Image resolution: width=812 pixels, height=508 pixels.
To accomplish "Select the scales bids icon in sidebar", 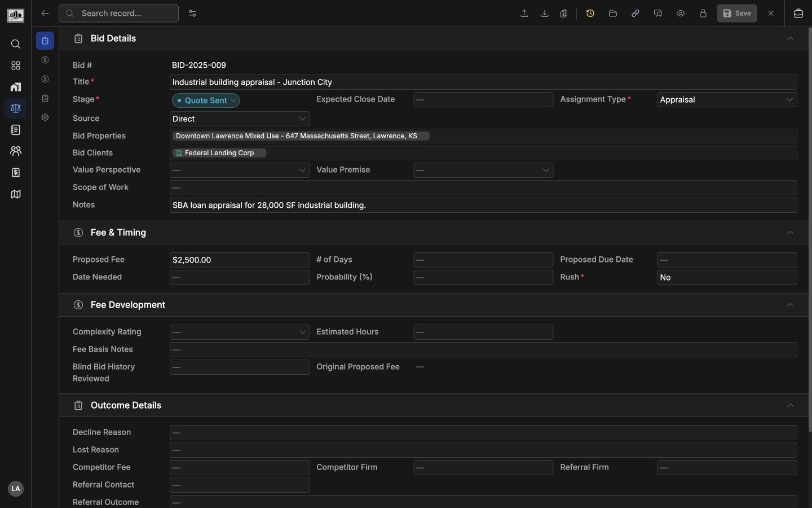I will [x=16, y=109].
